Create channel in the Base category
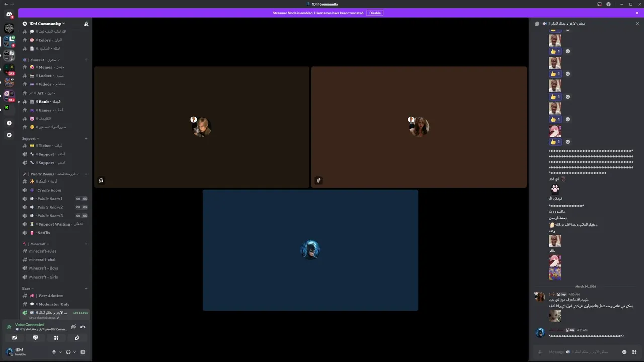The image size is (644, 362). coord(86,288)
